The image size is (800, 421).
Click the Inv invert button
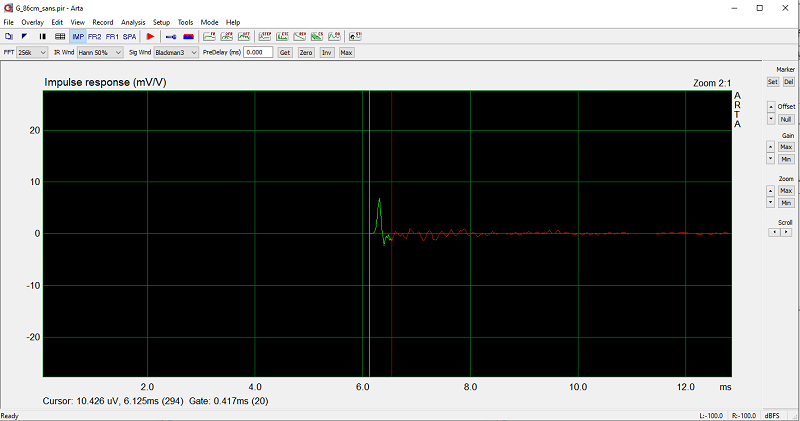point(327,53)
